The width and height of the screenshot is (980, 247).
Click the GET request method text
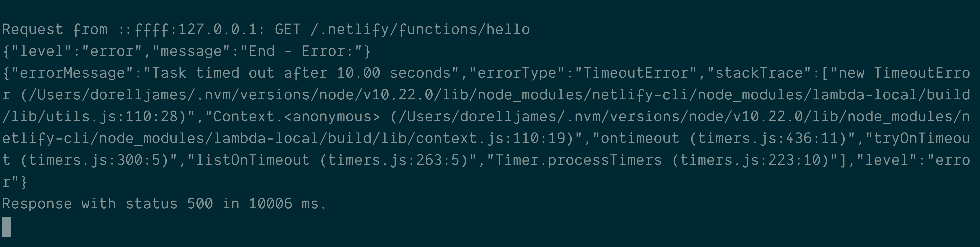coord(288,29)
